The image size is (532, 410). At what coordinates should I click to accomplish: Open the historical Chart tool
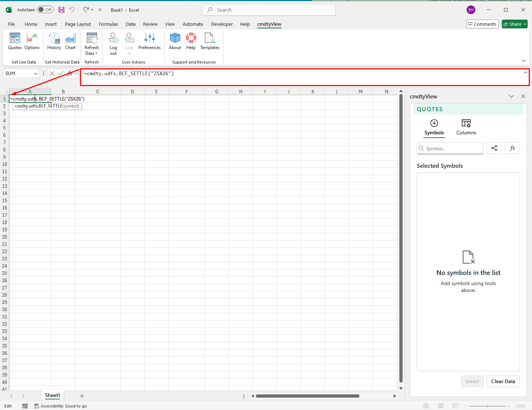(x=70, y=41)
